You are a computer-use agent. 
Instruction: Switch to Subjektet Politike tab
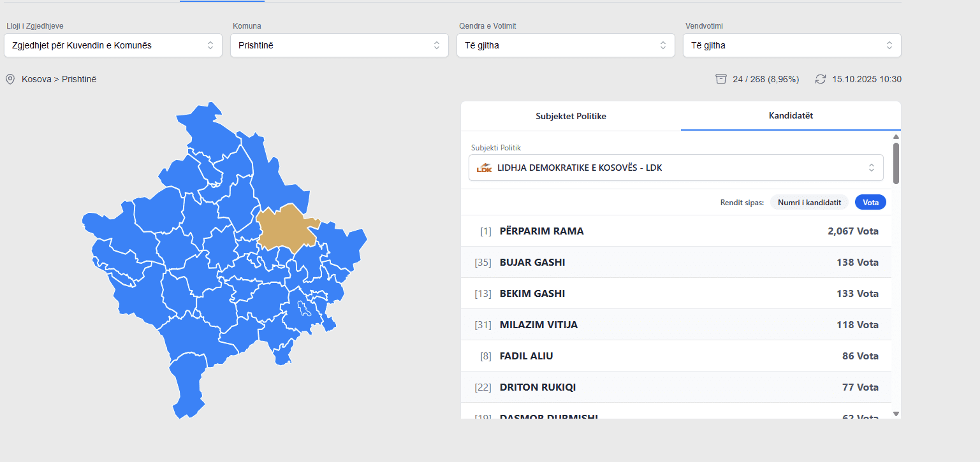tap(571, 116)
